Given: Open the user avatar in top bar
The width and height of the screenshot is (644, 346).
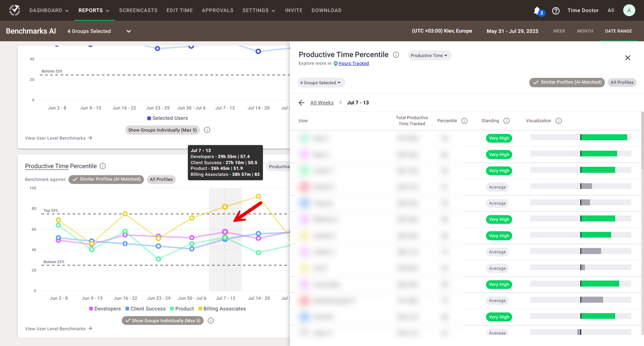Looking at the screenshot, I should tap(629, 10).
